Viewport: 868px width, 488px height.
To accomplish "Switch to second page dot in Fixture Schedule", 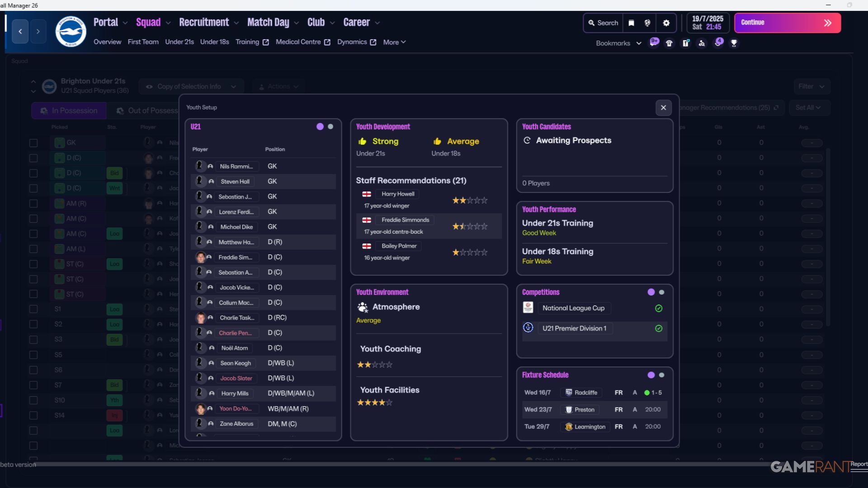I will pos(661,375).
